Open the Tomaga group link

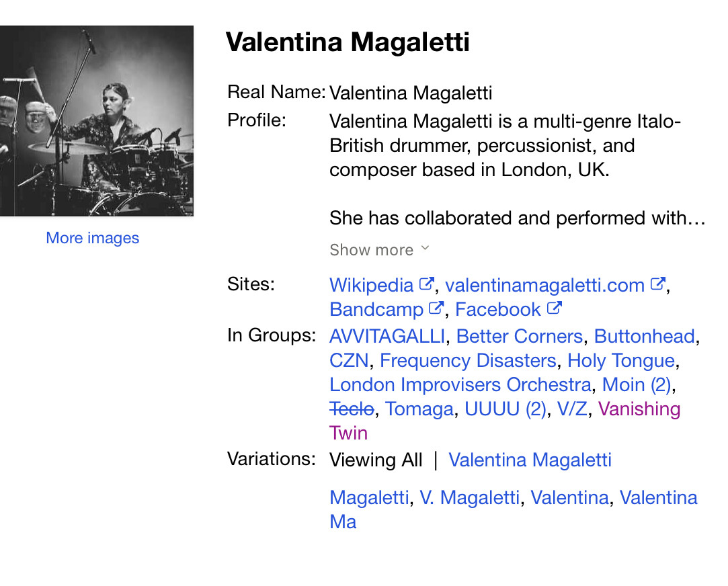click(419, 409)
